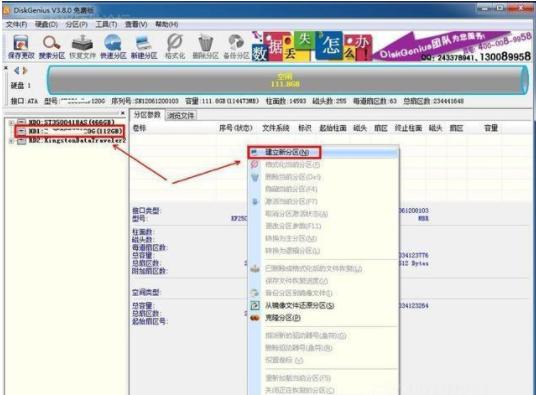The image size is (536, 395).
Task: Click the 删除分区 delete partition trash icon
Action: coord(205,47)
